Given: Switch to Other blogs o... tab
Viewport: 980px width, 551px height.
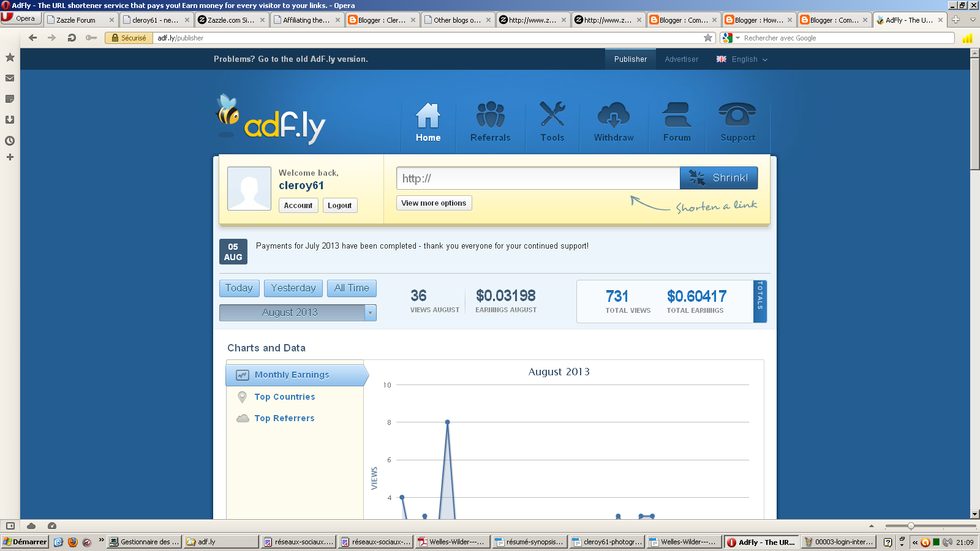Looking at the screenshot, I should (458, 20).
